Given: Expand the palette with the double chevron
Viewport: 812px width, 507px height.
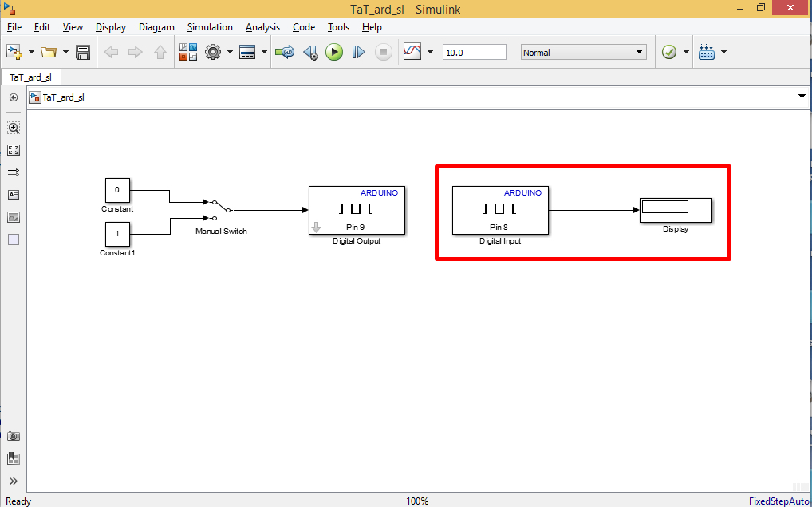Looking at the screenshot, I should [x=14, y=481].
